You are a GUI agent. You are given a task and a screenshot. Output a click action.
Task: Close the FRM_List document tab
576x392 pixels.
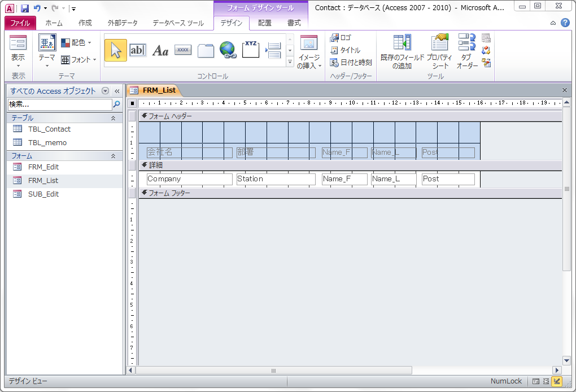[x=565, y=90]
